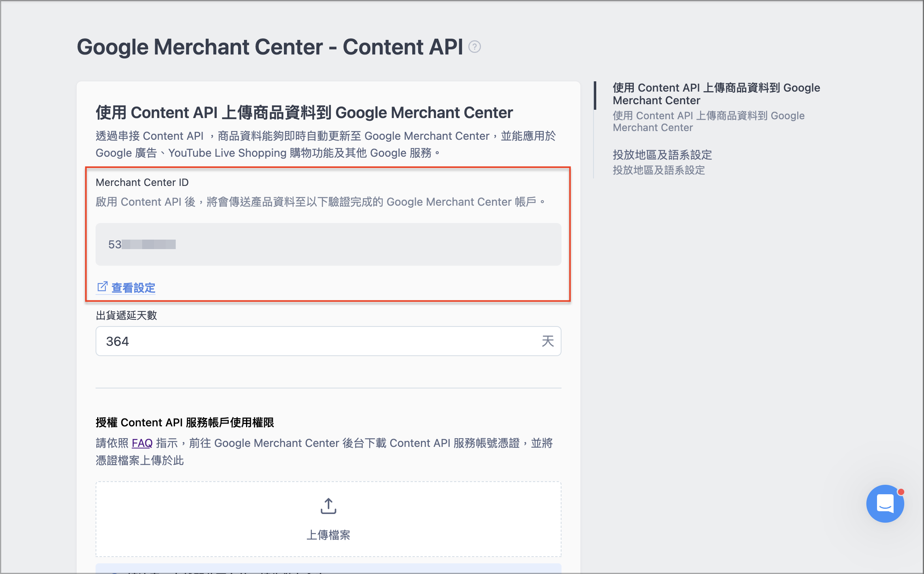Click the Merchant Center ID label
Viewport: 924px width, 574px height.
(142, 182)
